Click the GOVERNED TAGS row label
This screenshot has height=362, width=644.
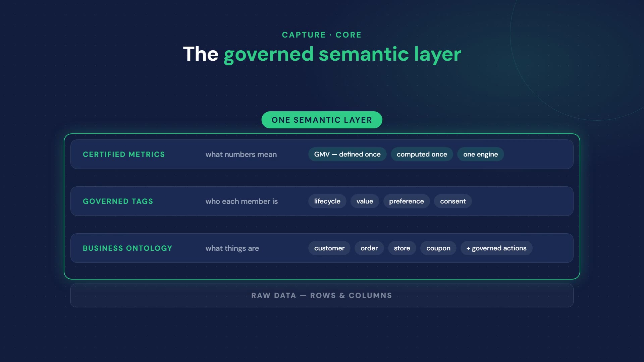pos(118,201)
